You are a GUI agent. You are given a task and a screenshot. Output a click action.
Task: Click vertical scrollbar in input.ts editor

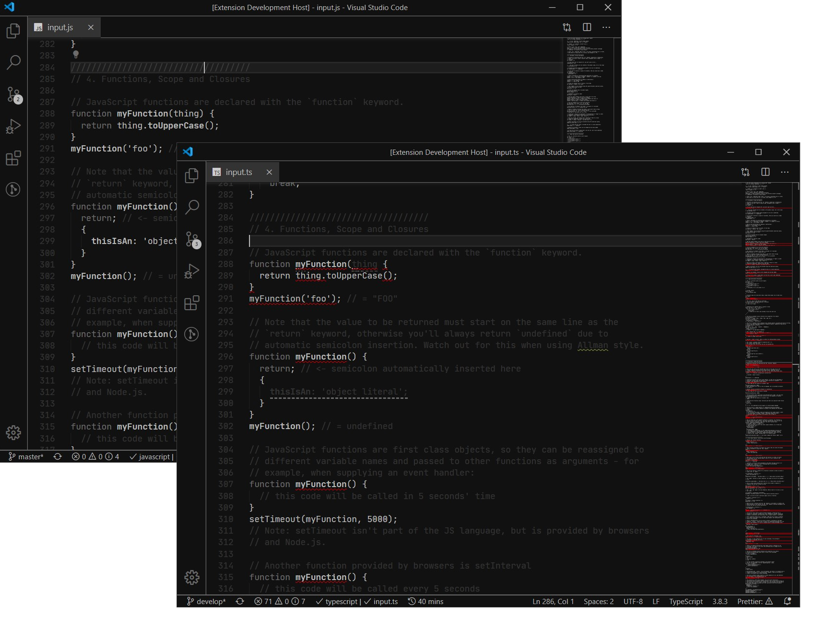click(x=796, y=388)
